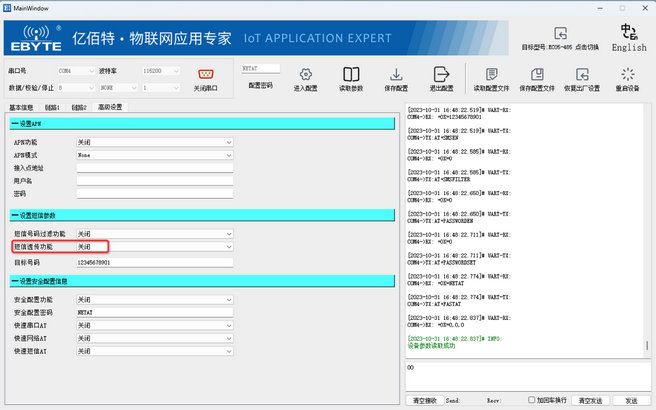Viewport: 656px width, 410px height.
Task: Open the APN功能 dropdown
Action: tap(154, 143)
